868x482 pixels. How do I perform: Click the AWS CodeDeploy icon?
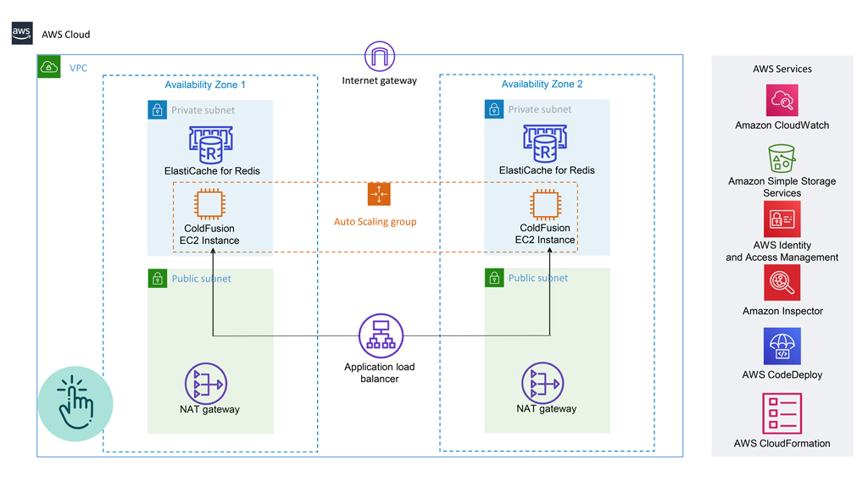tap(782, 346)
